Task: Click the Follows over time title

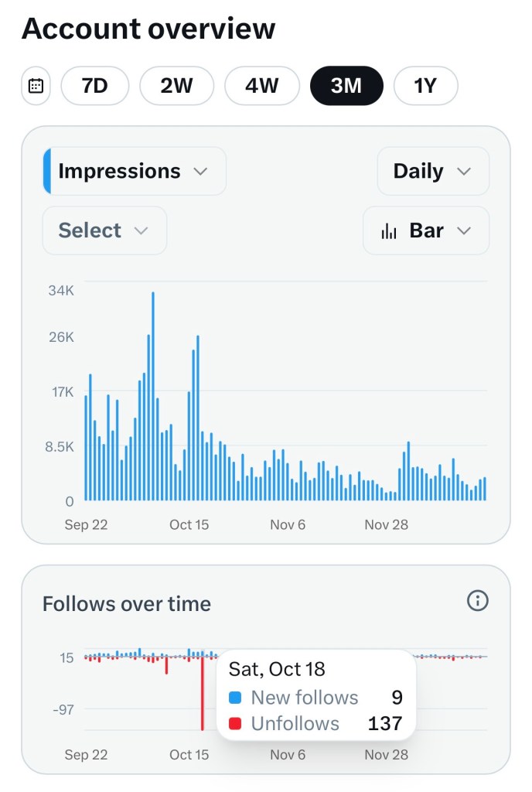Action: (x=127, y=604)
